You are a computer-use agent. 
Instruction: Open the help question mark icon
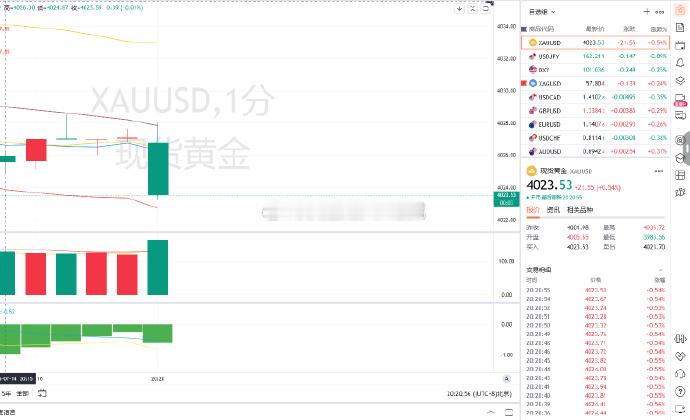(680, 391)
